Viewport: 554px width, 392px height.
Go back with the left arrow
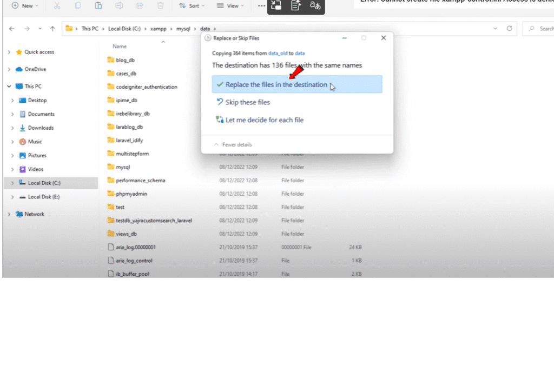(12, 29)
